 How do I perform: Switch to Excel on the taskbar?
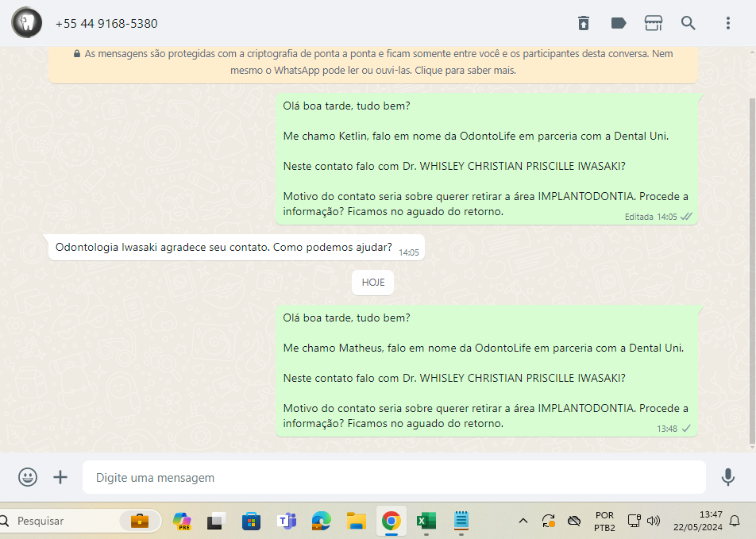(x=426, y=521)
